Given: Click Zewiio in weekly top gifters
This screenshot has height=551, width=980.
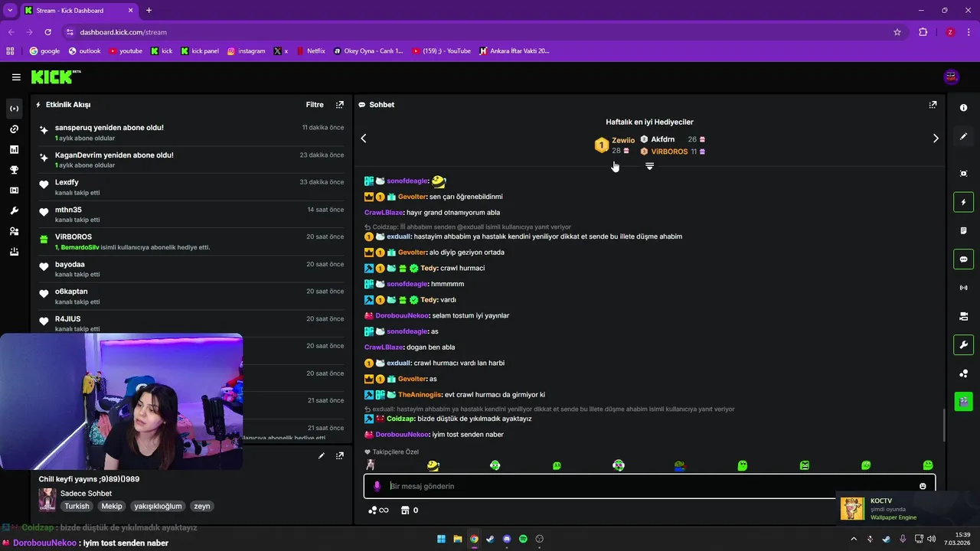Looking at the screenshot, I should [623, 140].
